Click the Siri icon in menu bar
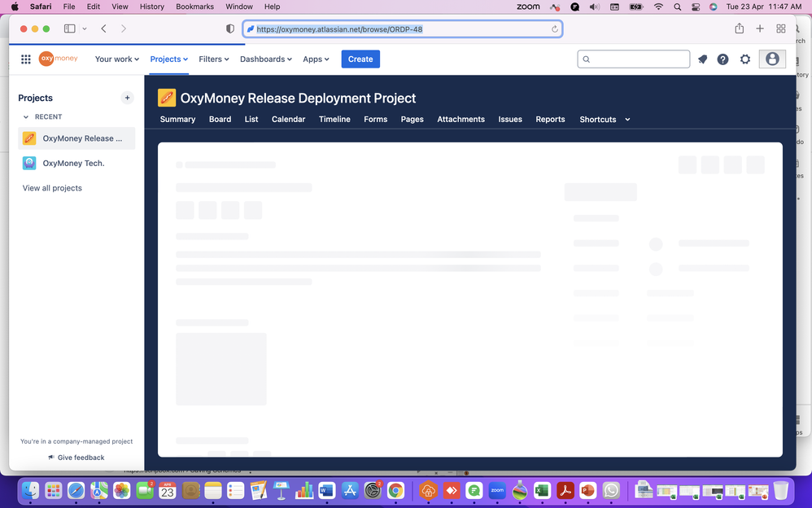Viewport: 812px width, 508px height. pyautogui.click(x=713, y=7)
